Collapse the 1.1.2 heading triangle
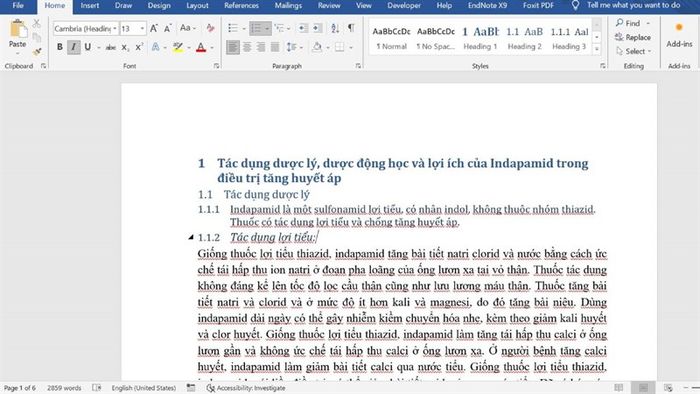The image size is (700, 394). 191,237
